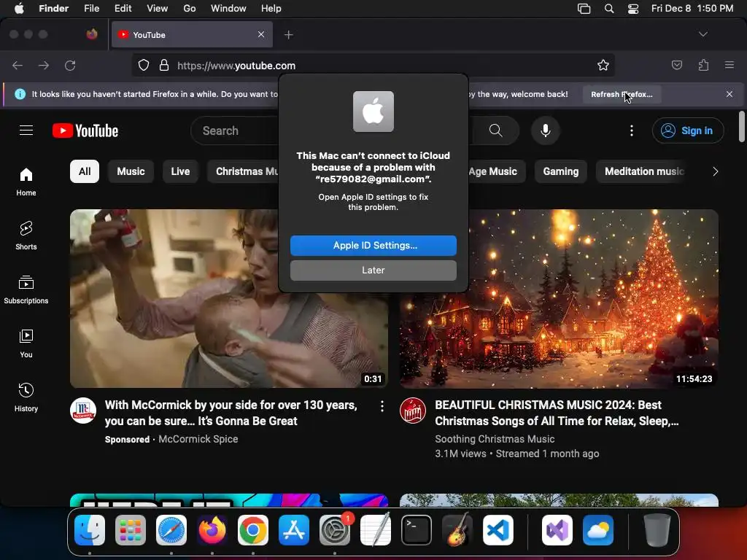Select the Gaming filter chip

(x=561, y=171)
